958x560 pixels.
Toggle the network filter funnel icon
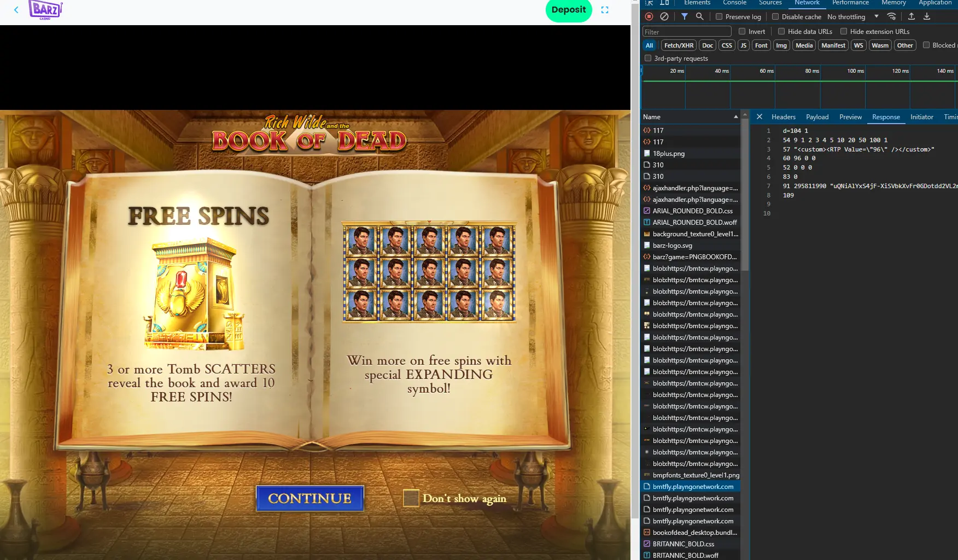pos(684,16)
